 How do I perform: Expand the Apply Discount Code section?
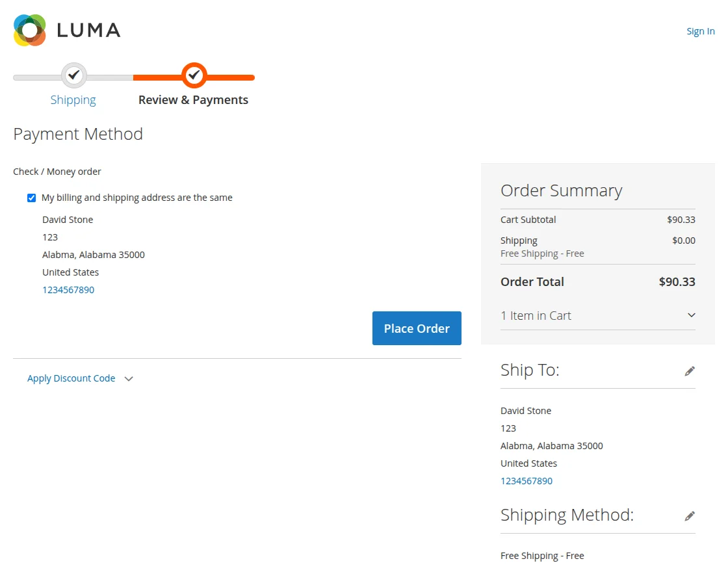point(71,378)
